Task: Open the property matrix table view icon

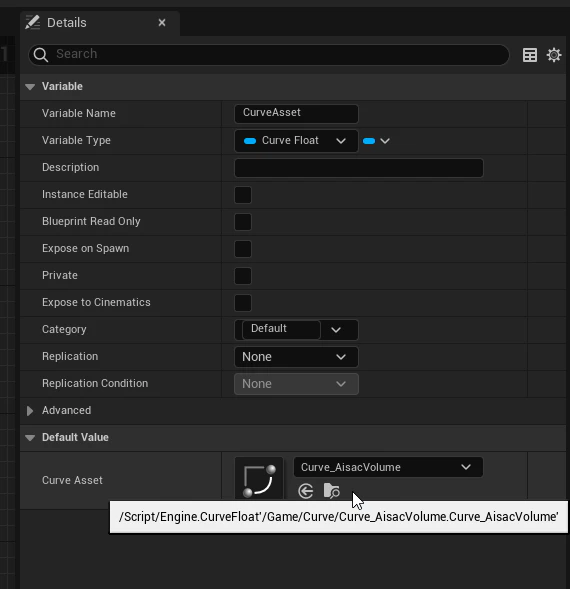Action: point(530,55)
